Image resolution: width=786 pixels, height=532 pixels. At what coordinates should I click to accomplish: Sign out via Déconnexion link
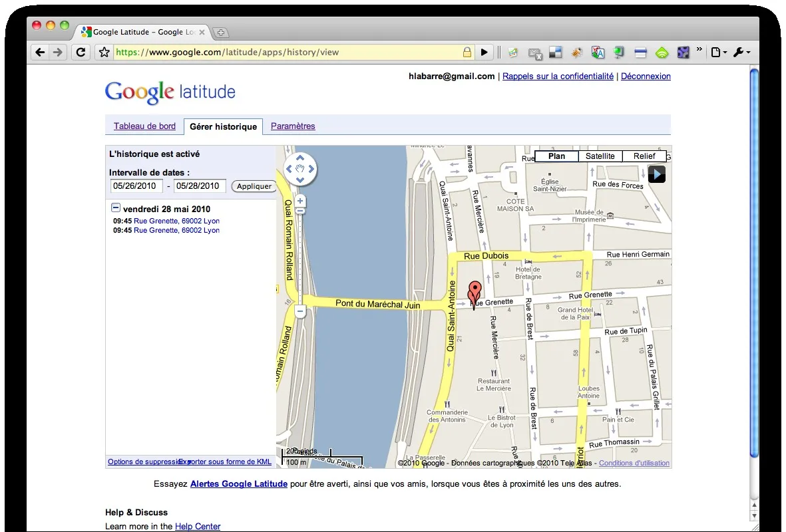[646, 76]
